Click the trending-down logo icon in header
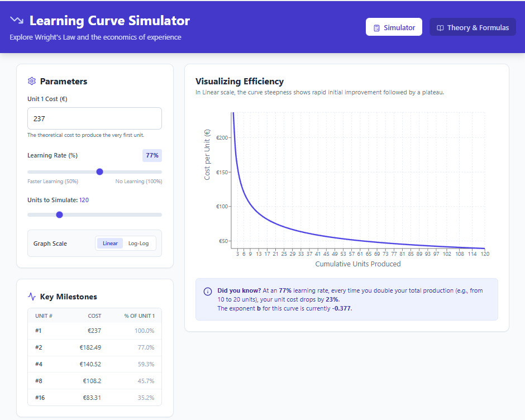 pyautogui.click(x=17, y=21)
